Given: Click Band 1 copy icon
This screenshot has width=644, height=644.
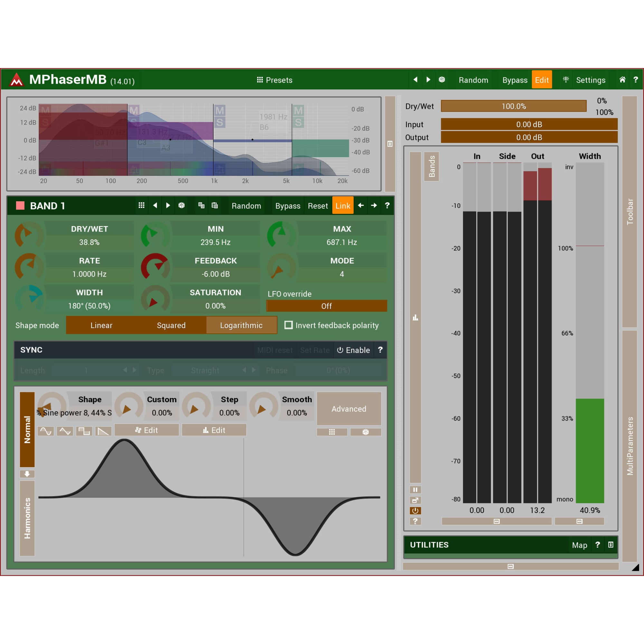Looking at the screenshot, I should pos(201,205).
